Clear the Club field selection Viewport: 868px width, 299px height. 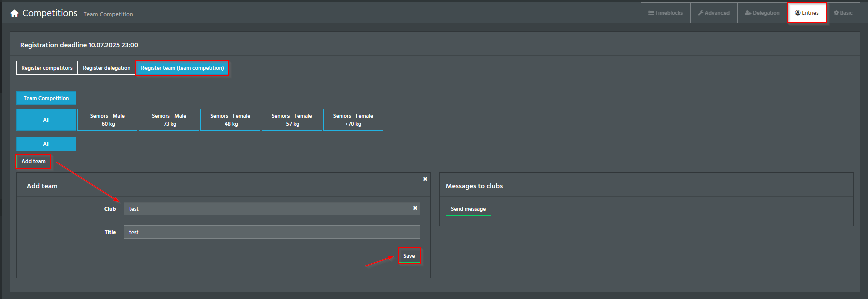click(415, 208)
